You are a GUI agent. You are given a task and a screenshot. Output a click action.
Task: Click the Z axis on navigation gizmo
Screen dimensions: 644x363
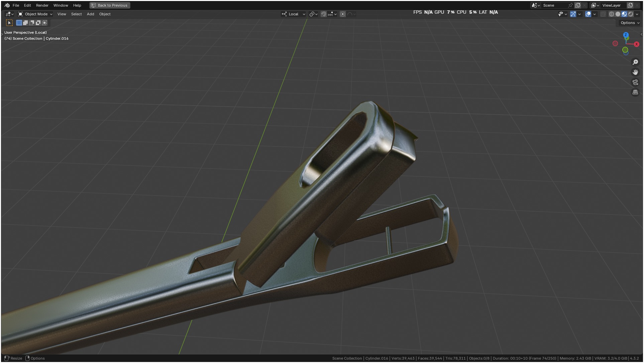click(x=626, y=35)
